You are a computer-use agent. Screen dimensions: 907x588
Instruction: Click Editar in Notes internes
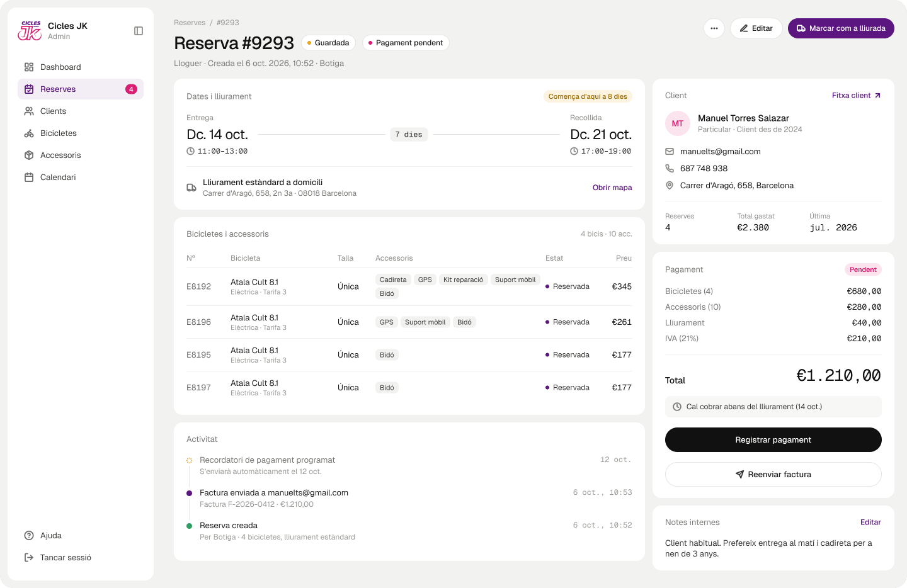pyautogui.click(x=870, y=523)
